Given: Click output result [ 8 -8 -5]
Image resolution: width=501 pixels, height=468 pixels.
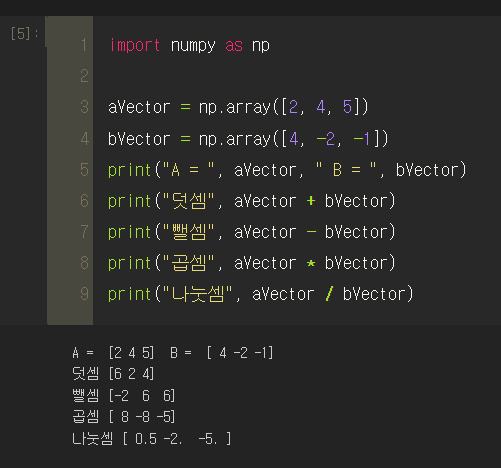Looking at the screenshot, I should coord(142,417).
